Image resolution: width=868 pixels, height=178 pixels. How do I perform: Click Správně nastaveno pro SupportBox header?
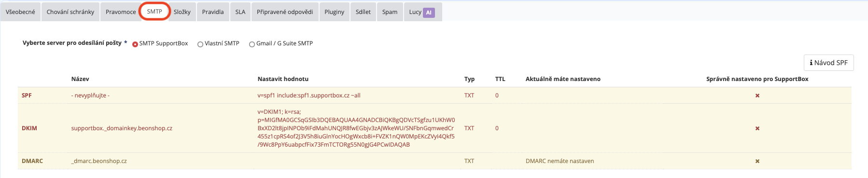(x=757, y=79)
